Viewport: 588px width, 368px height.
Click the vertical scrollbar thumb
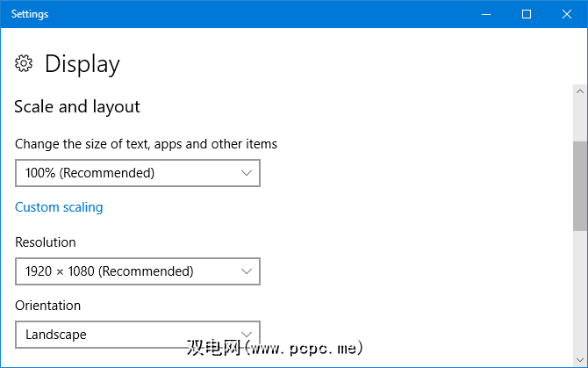580,184
